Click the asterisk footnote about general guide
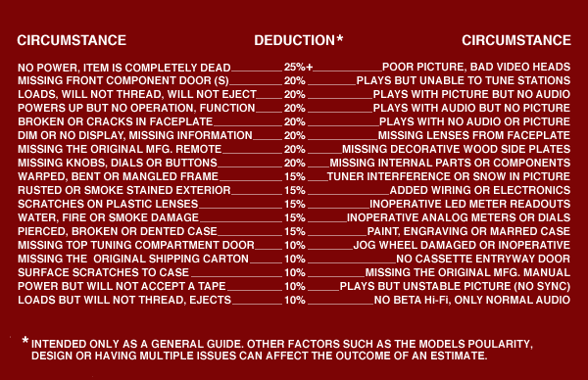Image resolution: width=588 pixels, height=380 pixels. point(277,350)
